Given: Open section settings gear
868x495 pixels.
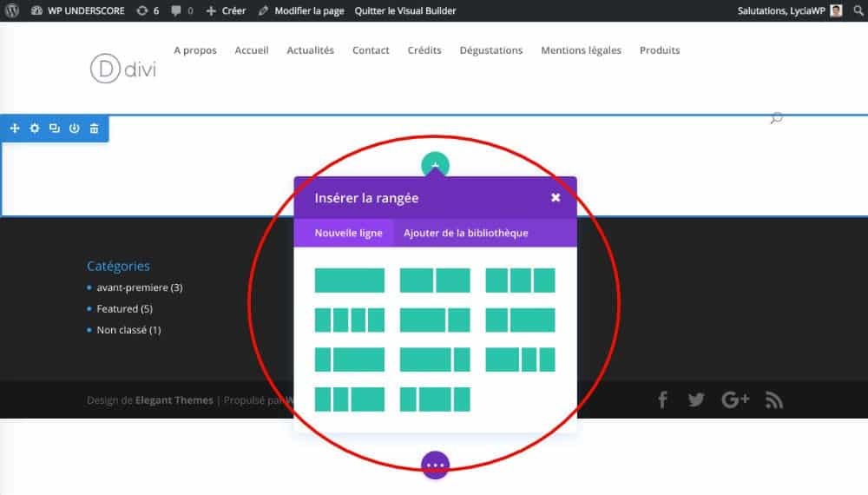Looking at the screenshot, I should point(35,129).
